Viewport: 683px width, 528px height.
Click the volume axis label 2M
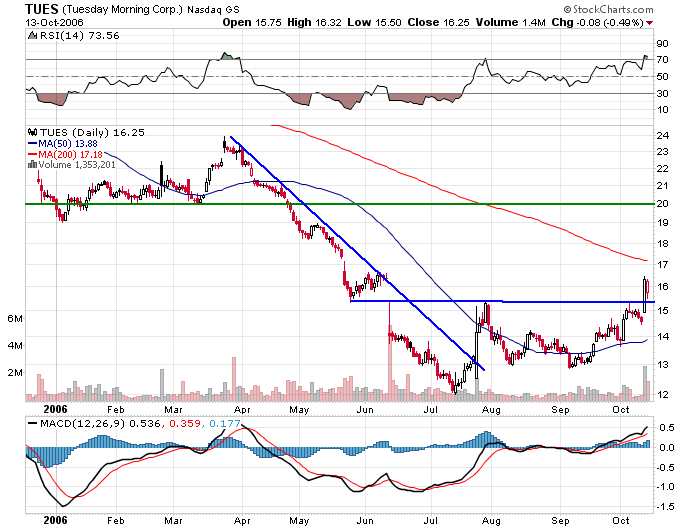(14, 372)
